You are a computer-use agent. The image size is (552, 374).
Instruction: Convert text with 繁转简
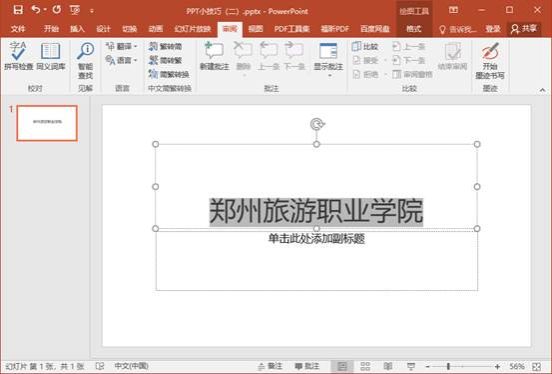pos(165,46)
